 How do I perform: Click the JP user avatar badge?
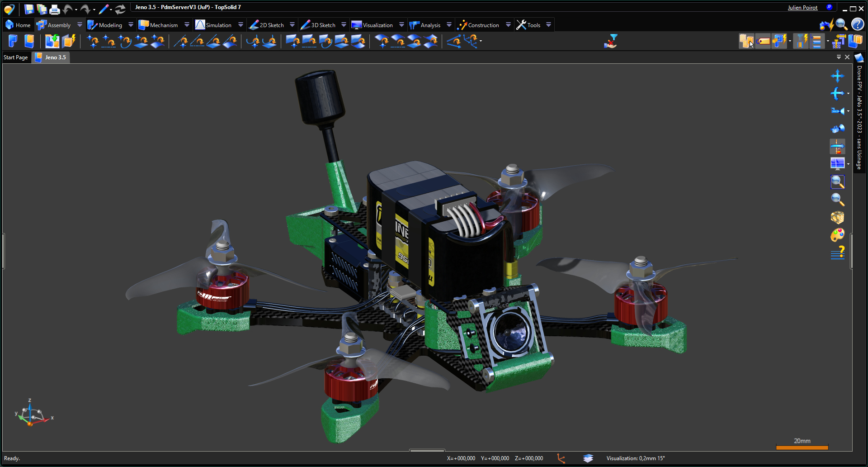click(x=829, y=7)
